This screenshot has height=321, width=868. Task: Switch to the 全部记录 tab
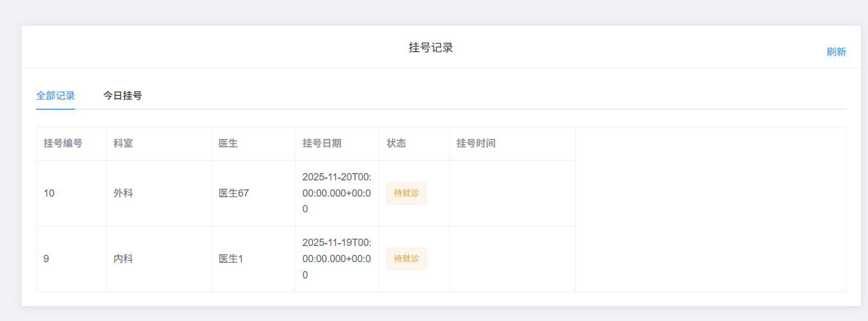[x=55, y=96]
